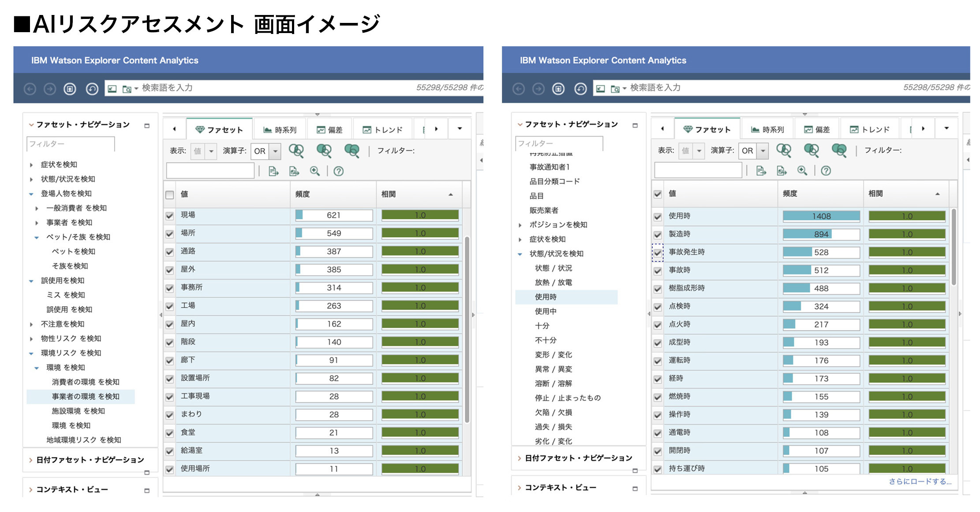Uncheck the 現場 row checkbox
This screenshot has height=512, width=980.
(x=169, y=216)
